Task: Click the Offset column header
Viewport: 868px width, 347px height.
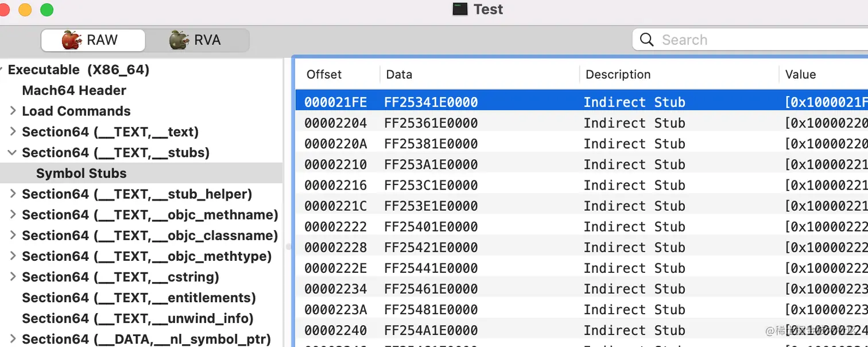Action: pos(324,75)
